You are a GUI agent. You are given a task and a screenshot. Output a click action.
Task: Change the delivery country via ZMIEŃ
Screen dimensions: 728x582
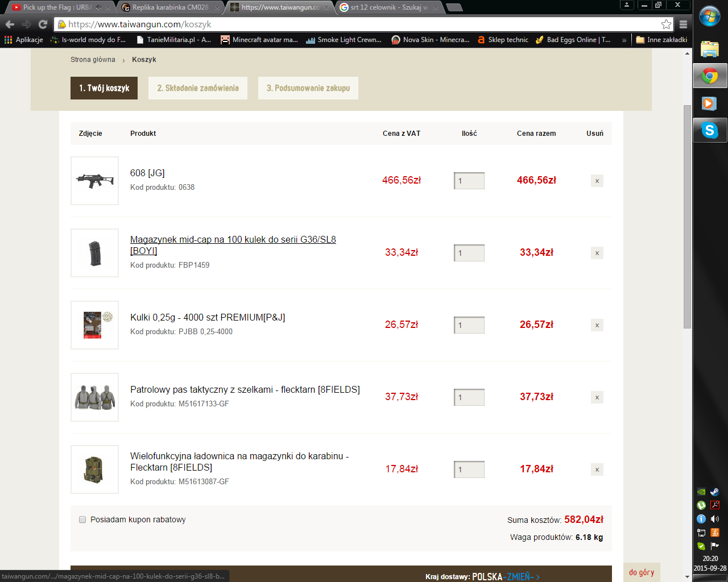click(522, 576)
